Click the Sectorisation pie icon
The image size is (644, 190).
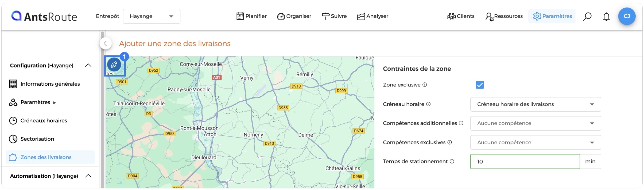13,139
